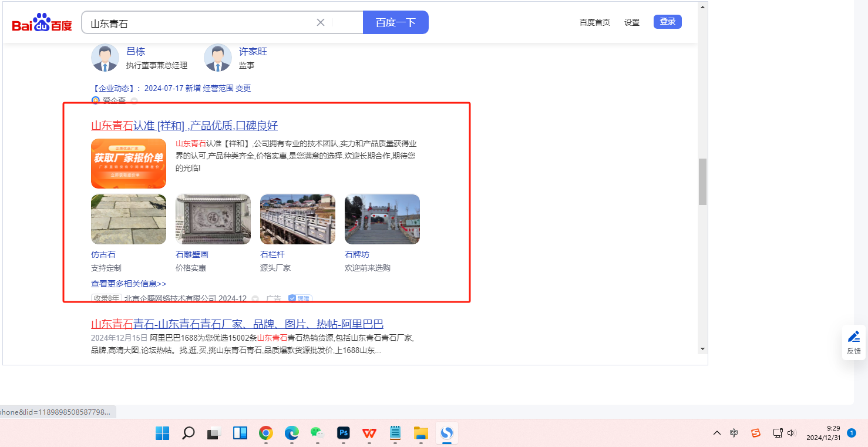Click the Chinese input mode indicator
The height and width of the screenshot is (447, 868).
734,433
